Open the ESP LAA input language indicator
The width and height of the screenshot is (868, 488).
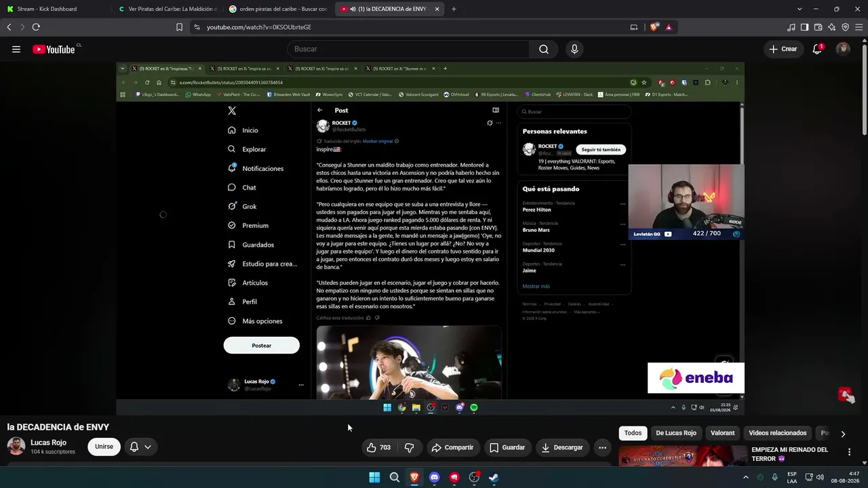tap(792, 477)
